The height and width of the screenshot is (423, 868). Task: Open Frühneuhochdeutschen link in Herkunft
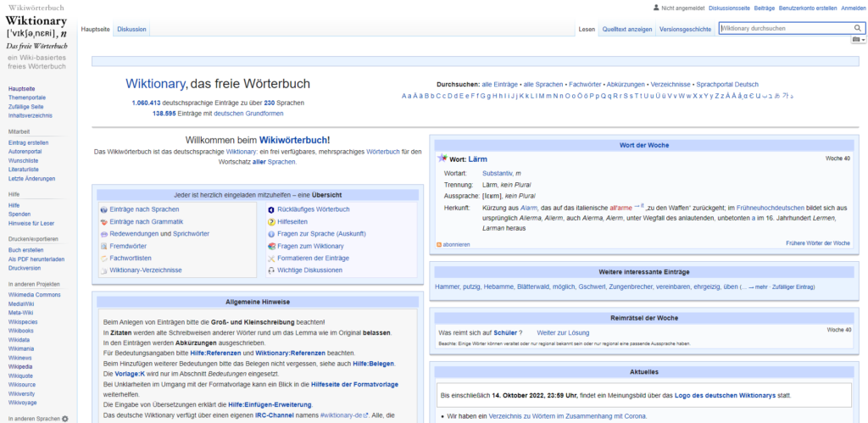click(770, 208)
